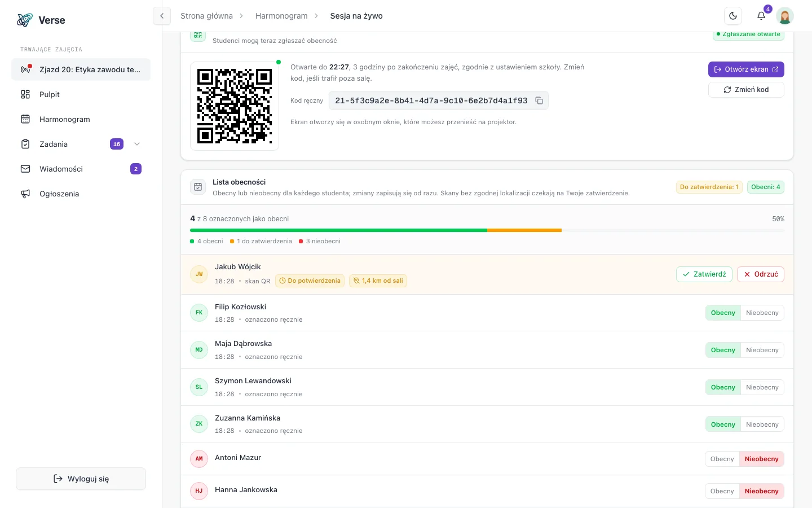This screenshot has width=812, height=508.
Task: Click the manual code text field
Action: coord(438,100)
